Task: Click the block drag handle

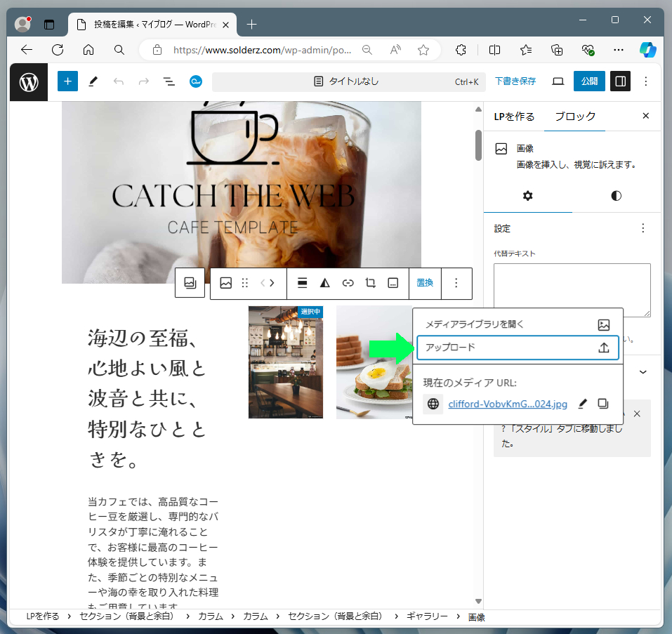Action: [x=244, y=283]
